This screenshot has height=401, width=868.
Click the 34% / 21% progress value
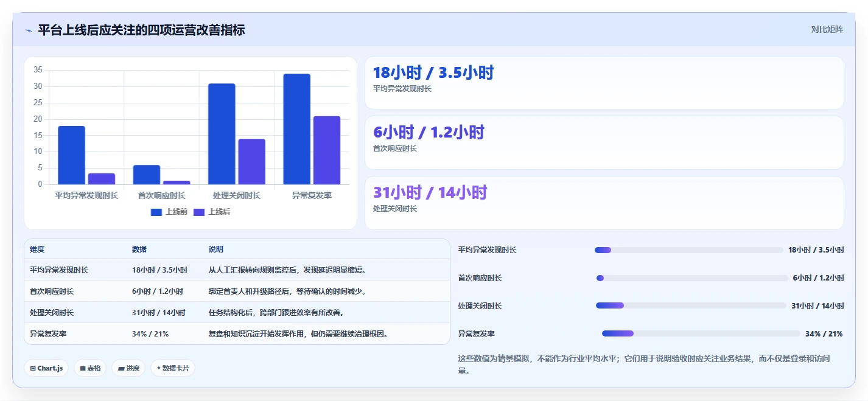tap(824, 334)
